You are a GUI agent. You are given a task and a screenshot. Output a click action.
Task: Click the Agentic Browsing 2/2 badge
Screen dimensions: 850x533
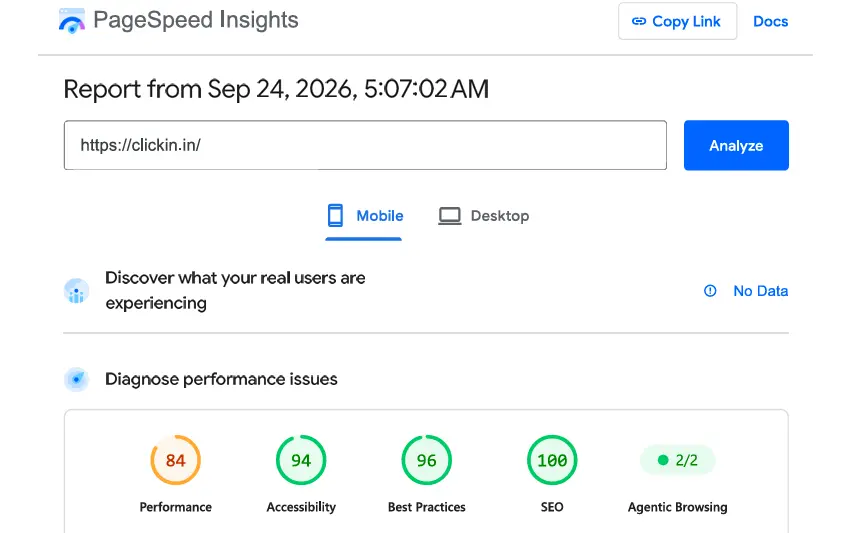click(x=678, y=460)
